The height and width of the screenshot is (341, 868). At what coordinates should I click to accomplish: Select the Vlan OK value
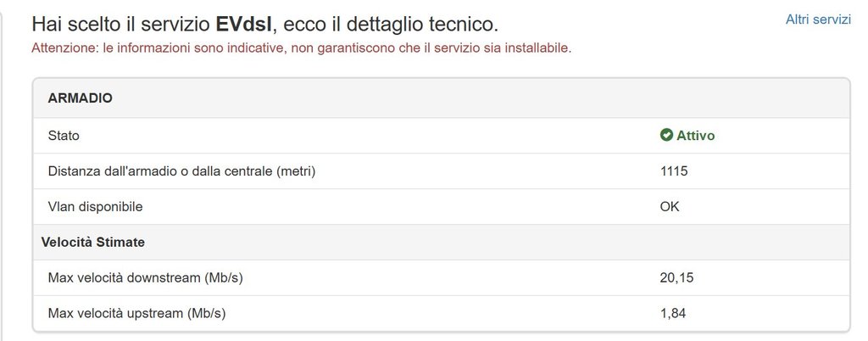pyautogui.click(x=670, y=206)
